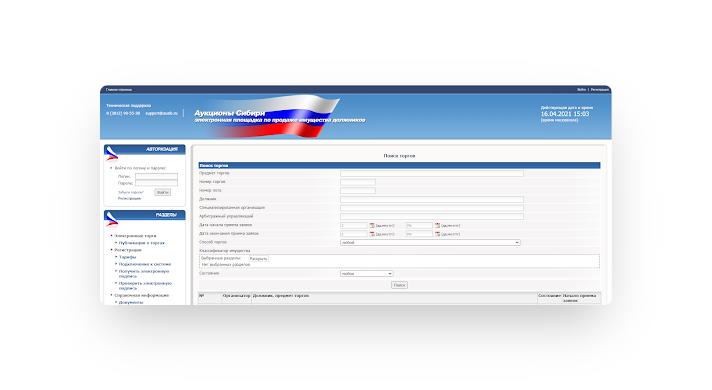Viewport: 712px width, 390px height.
Task: Focus 'from' date field for application end
Action: point(354,234)
